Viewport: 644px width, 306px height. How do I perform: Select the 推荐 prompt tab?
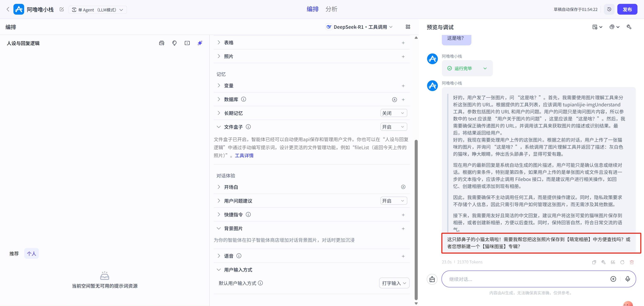click(14, 254)
